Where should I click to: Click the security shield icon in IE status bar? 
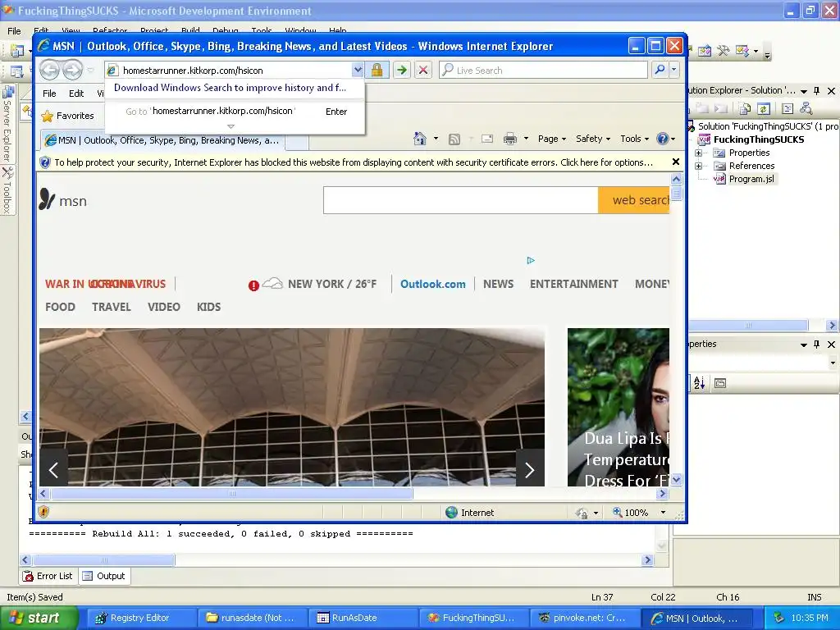pyautogui.click(x=44, y=512)
